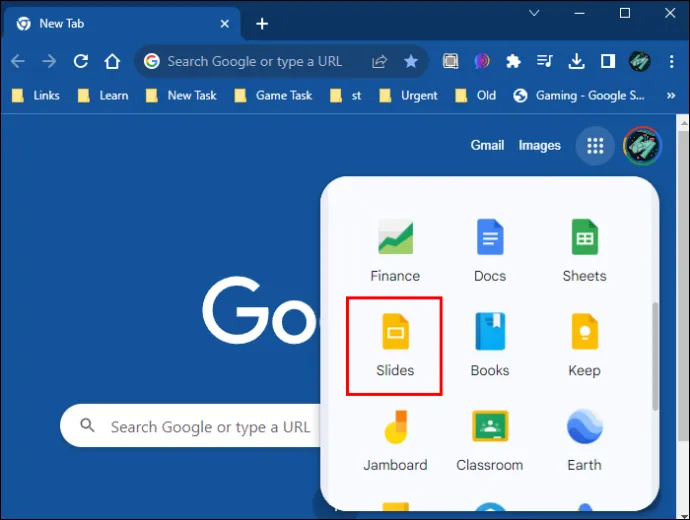
Task: Open Google Classroom
Action: pos(490,440)
